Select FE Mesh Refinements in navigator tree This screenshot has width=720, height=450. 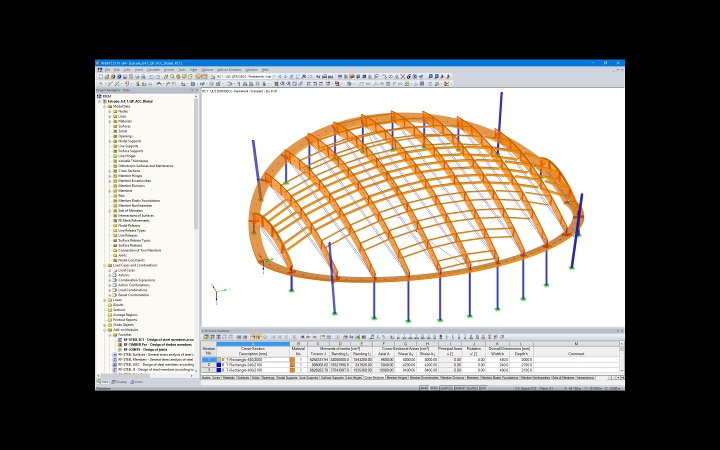(x=134, y=221)
